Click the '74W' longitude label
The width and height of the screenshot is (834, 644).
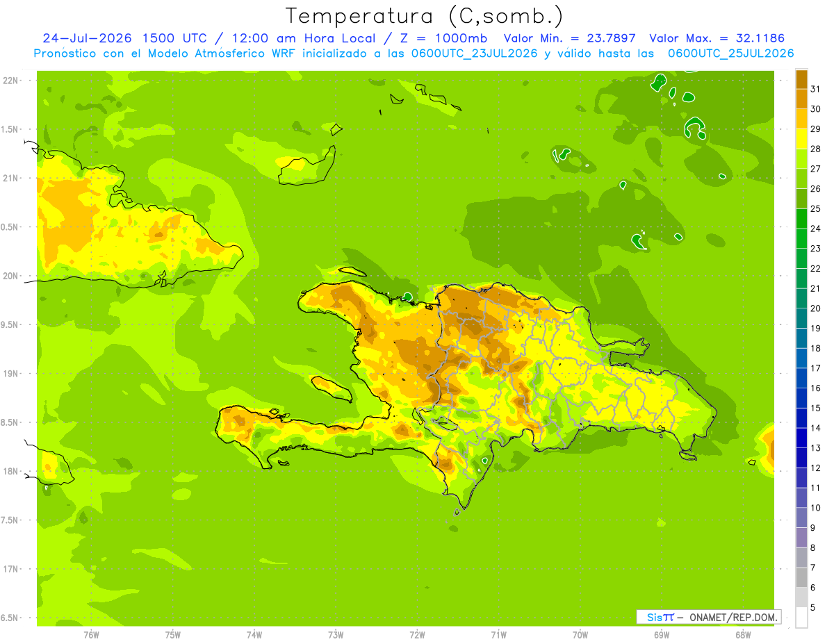click(254, 635)
